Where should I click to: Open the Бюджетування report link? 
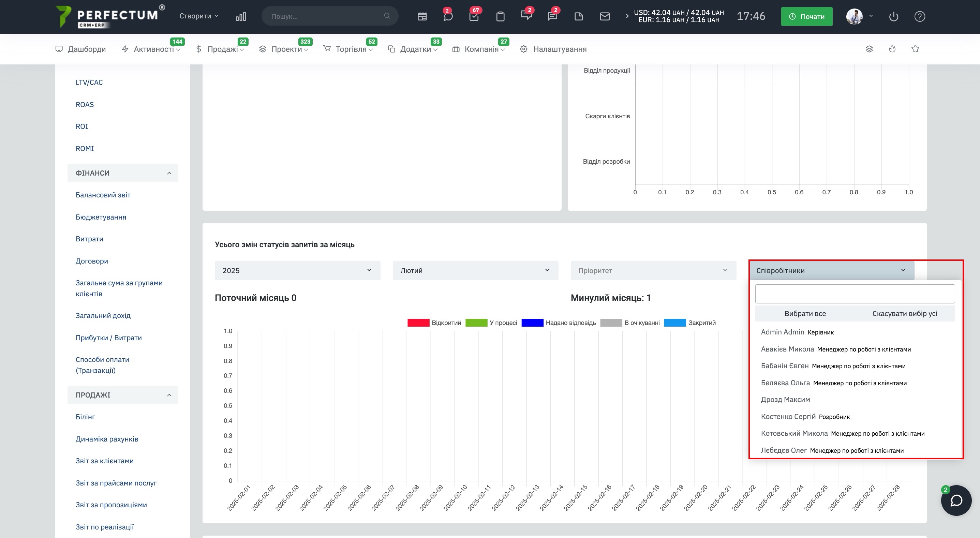[x=101, y=217]
